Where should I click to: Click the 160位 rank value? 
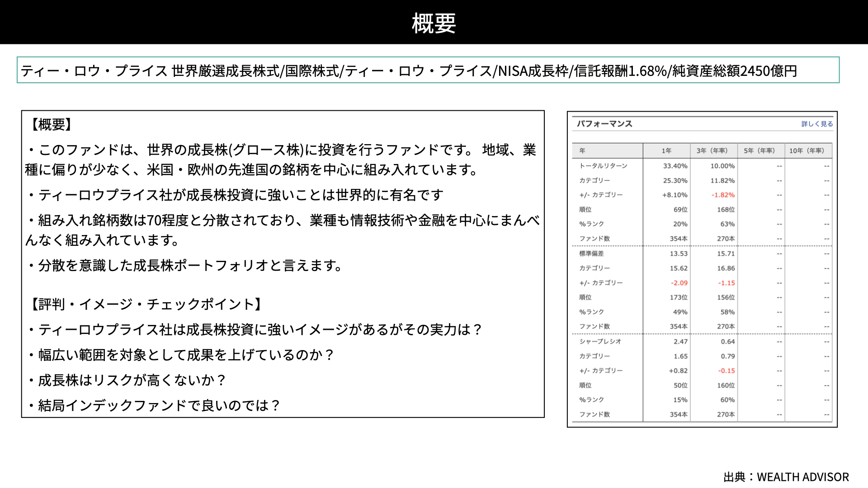coord(726,385)
